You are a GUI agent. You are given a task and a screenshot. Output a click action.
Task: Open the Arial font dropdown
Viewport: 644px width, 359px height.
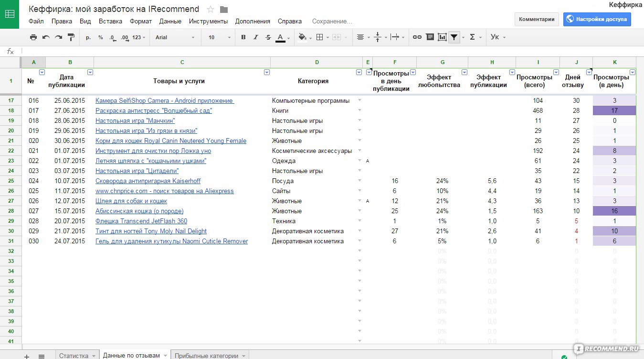pyautogui.click(x=175, y=37)
